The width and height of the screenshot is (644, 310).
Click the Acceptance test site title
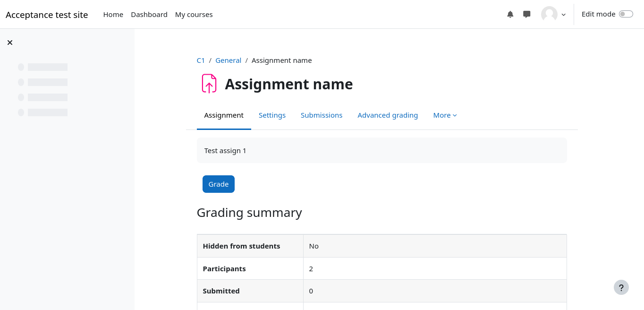tap(47, 15)
